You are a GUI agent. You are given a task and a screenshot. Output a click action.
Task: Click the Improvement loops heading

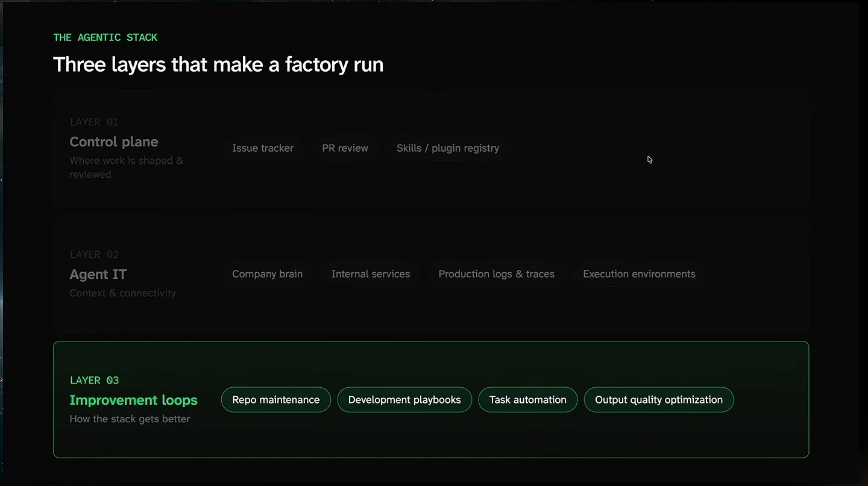click(134, 400)
